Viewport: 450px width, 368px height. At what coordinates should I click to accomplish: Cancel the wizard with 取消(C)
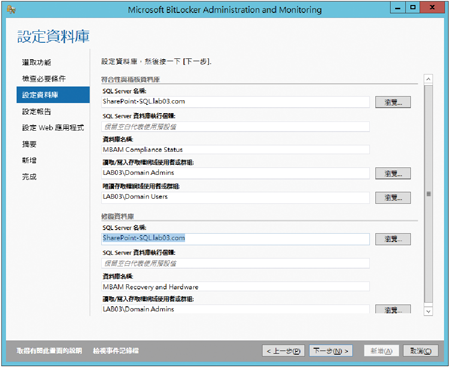click(421, 351)
